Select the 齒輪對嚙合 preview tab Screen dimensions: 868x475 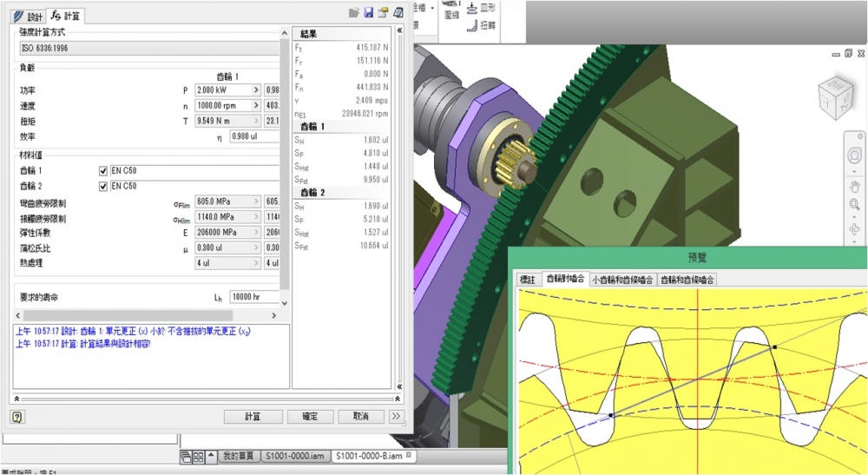tap(565, 279)
